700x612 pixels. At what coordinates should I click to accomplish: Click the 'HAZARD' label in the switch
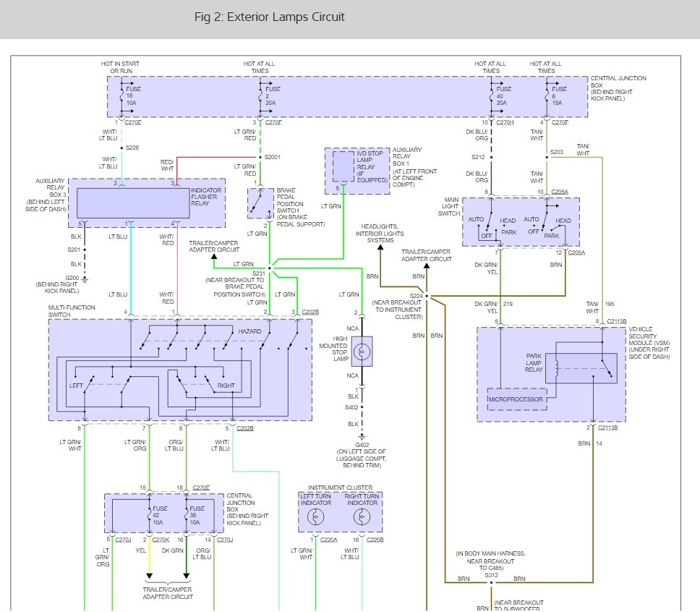coord(249,331)
